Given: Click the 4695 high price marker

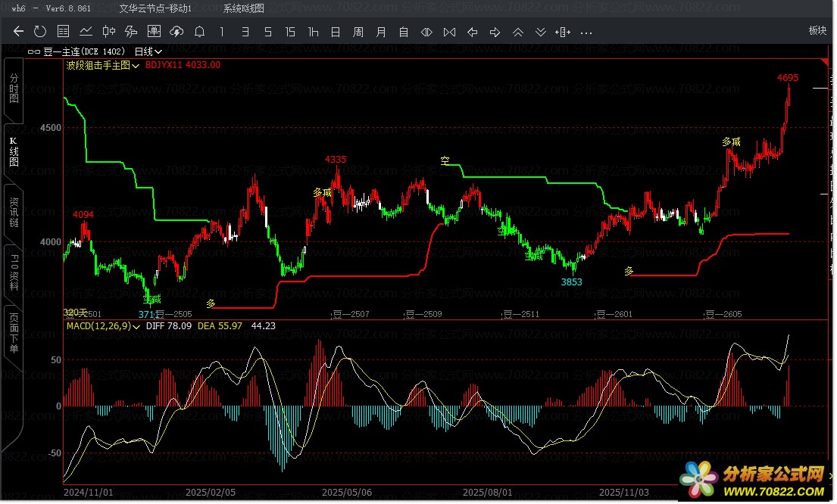Looking at the screenshot, I should (x=787, y=78).
